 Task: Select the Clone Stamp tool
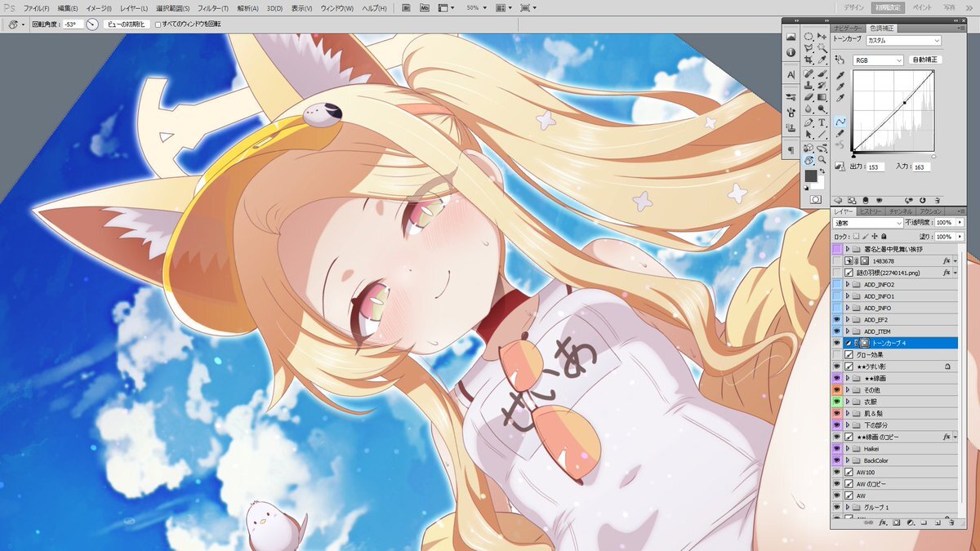pyautogui.click(x=808, y=85)
